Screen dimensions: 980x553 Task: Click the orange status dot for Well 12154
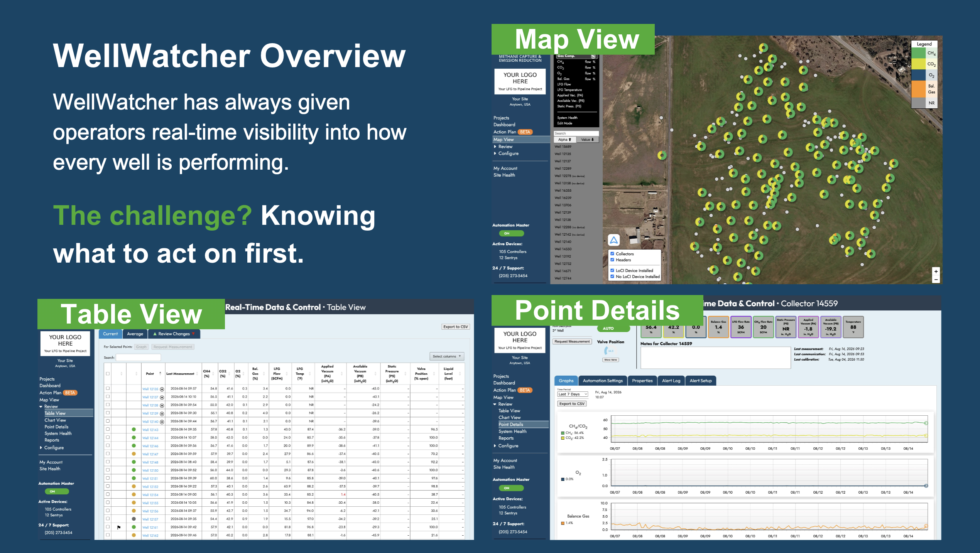(133, 494)
